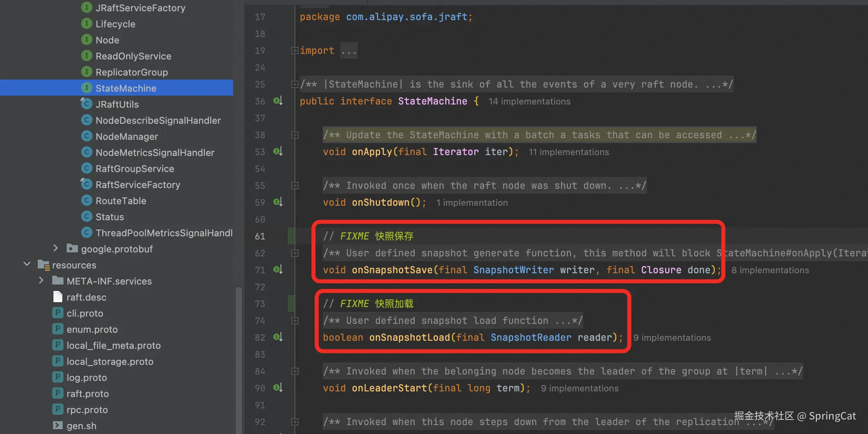Open raft.proto from the resources list
868x434 pixels.
click(88, 393)
